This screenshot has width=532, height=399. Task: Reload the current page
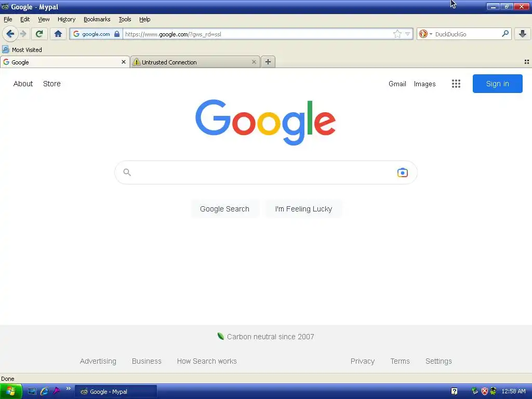point(39,34)
